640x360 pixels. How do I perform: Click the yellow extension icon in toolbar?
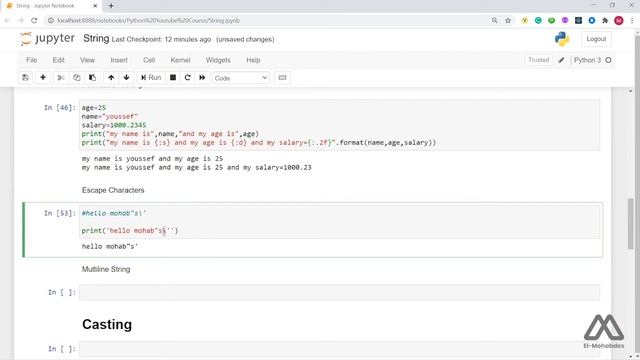coord(525,20)
